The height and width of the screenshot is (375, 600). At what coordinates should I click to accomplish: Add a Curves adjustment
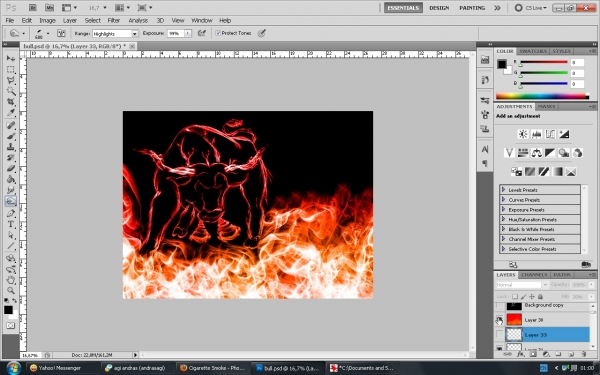[x=550, y=134]
